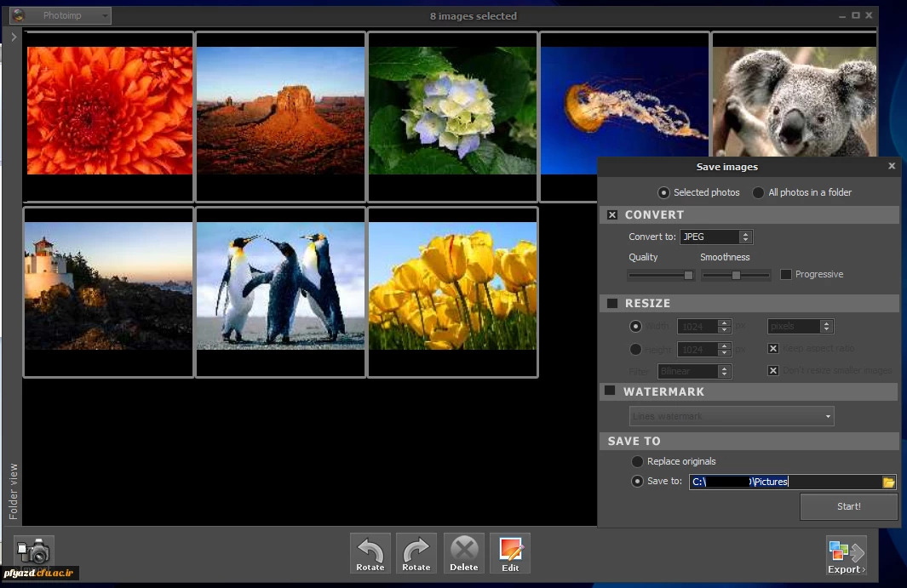Open the Export menu icon

846,555
